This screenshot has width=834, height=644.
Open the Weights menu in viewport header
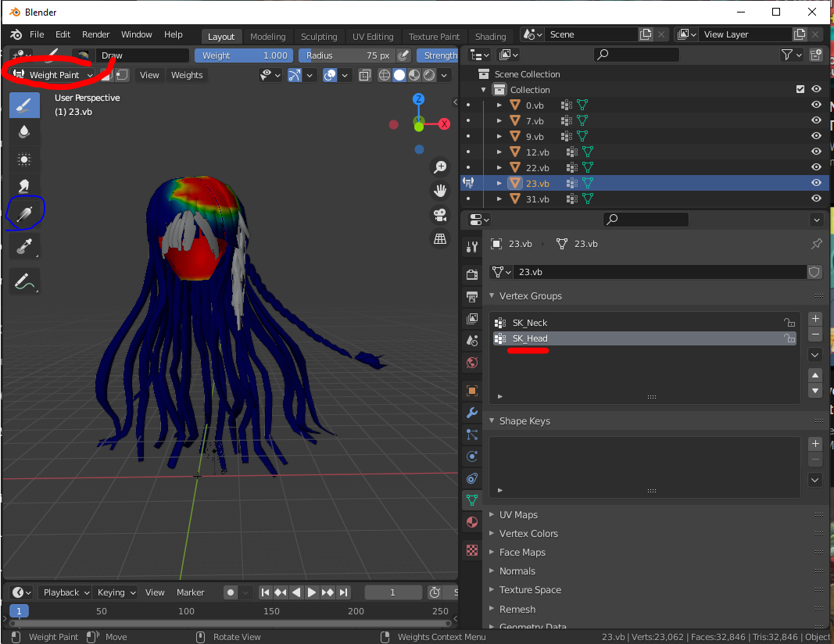(187, 75)
